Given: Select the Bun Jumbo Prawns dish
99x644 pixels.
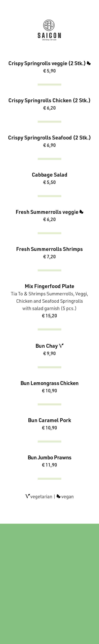Looking at the screenshot, I should coord(49,458).
